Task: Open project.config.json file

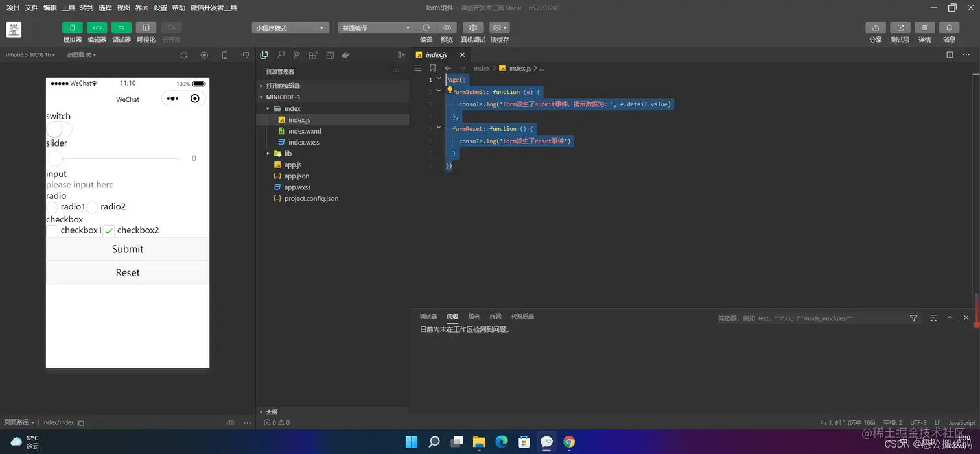Action: (311, 198)
